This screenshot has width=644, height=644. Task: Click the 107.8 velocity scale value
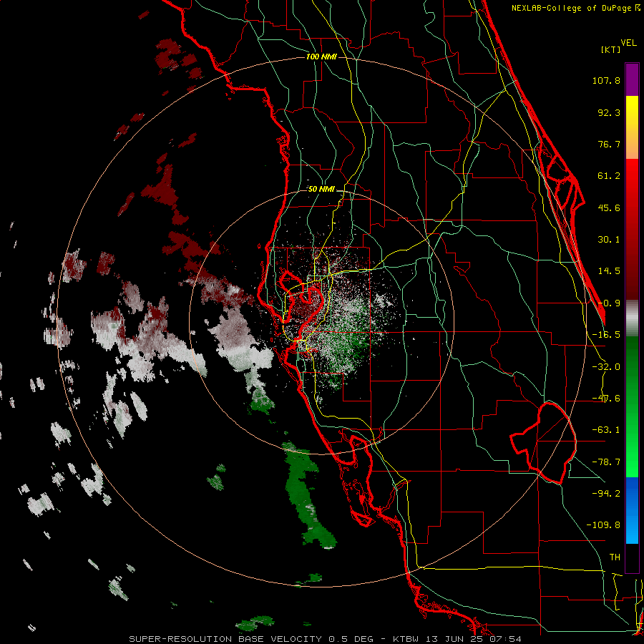[606, 80]
